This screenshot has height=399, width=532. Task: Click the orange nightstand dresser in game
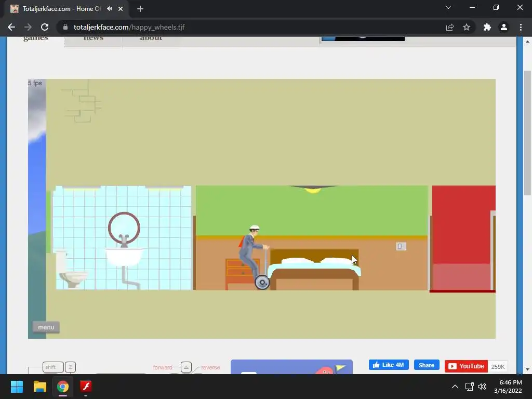pos(242,274)
